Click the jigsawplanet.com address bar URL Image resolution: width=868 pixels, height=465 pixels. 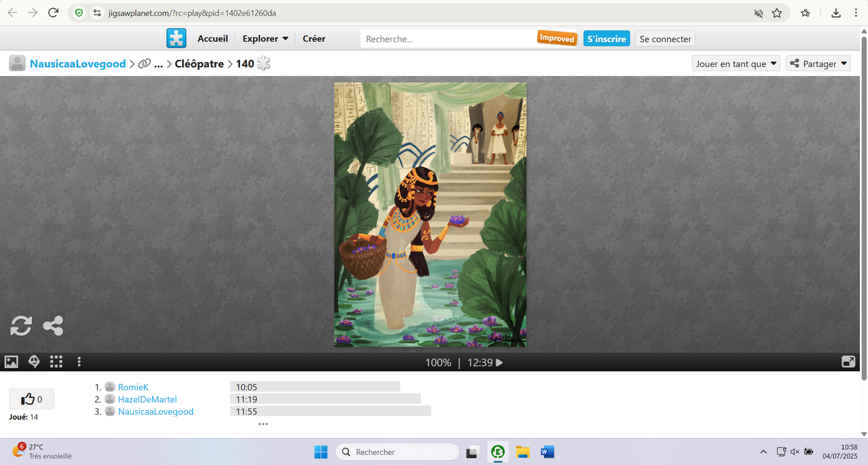click(192, 13)
